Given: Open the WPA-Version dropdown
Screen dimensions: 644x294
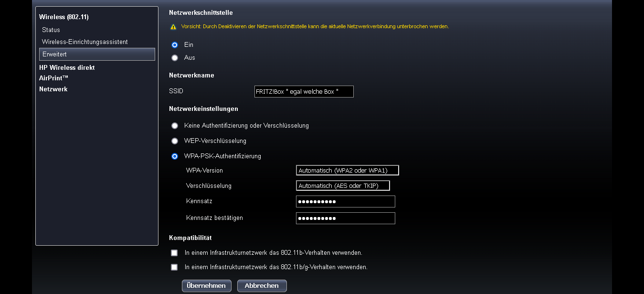Looking at the screenshot, I should (348, 170).
